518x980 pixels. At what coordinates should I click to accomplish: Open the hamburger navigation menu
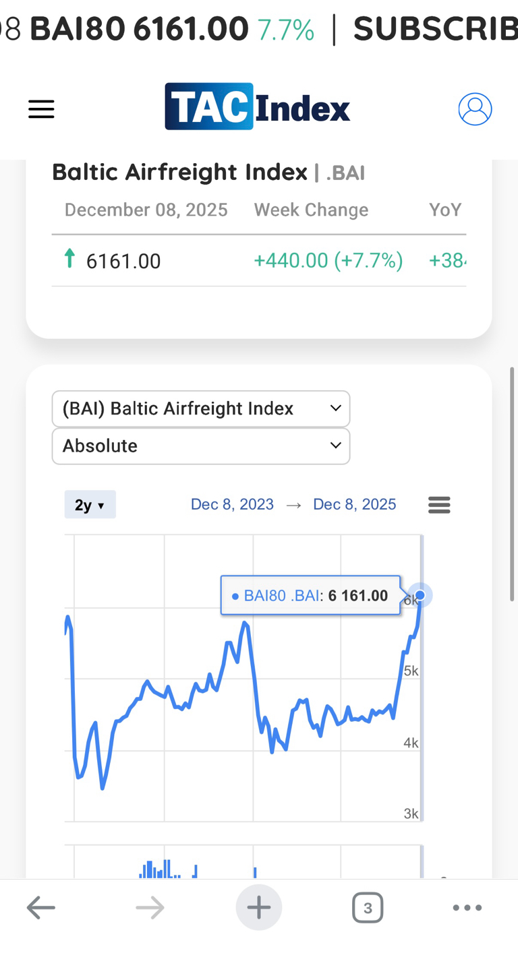(x=41, y=109)
